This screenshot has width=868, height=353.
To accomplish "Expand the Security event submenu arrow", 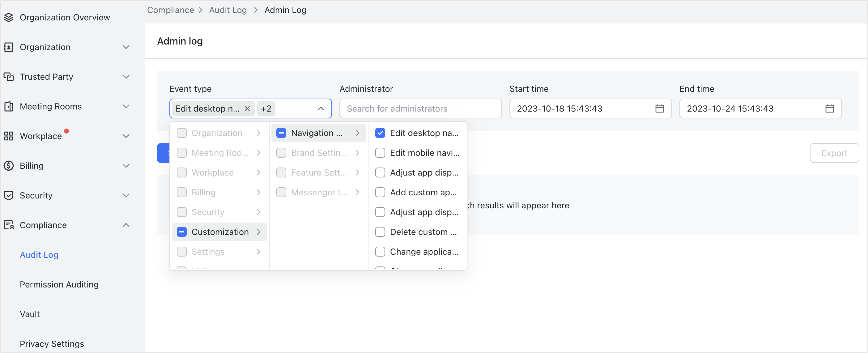I will click(259, 212).
